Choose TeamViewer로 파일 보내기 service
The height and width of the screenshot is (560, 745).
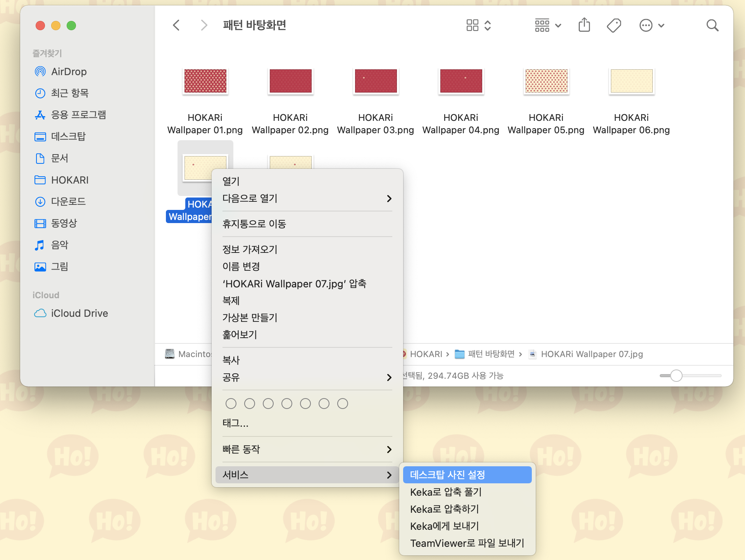[x=467, y=543]
